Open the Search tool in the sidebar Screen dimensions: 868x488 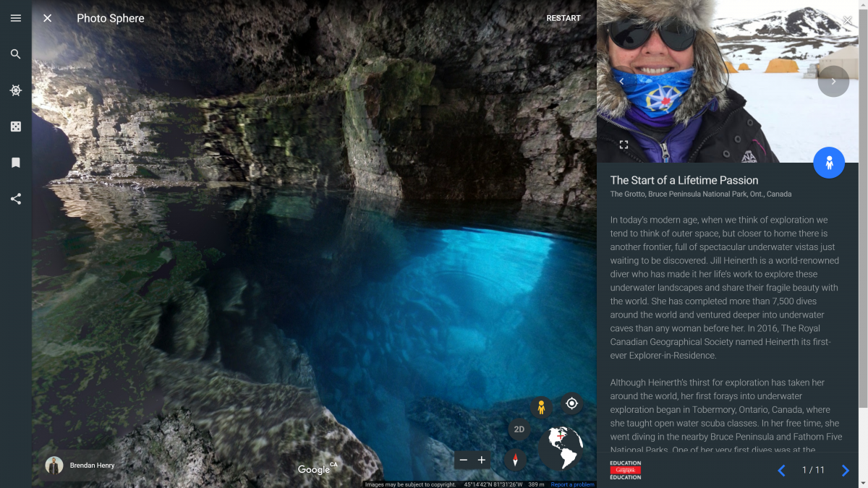tap(15, 53)
